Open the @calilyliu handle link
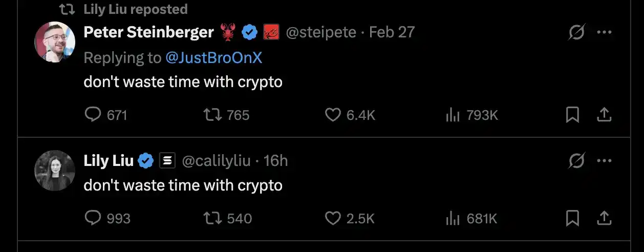This screenshot has height=252, width=644. tap(216, 161)
